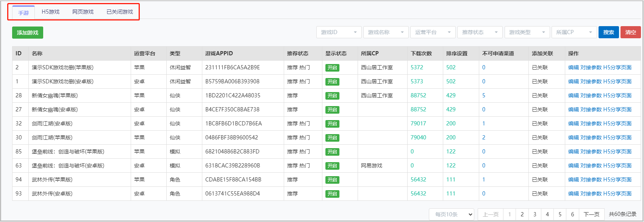Expand the 推荐状态 dropdown

point(480,32)
